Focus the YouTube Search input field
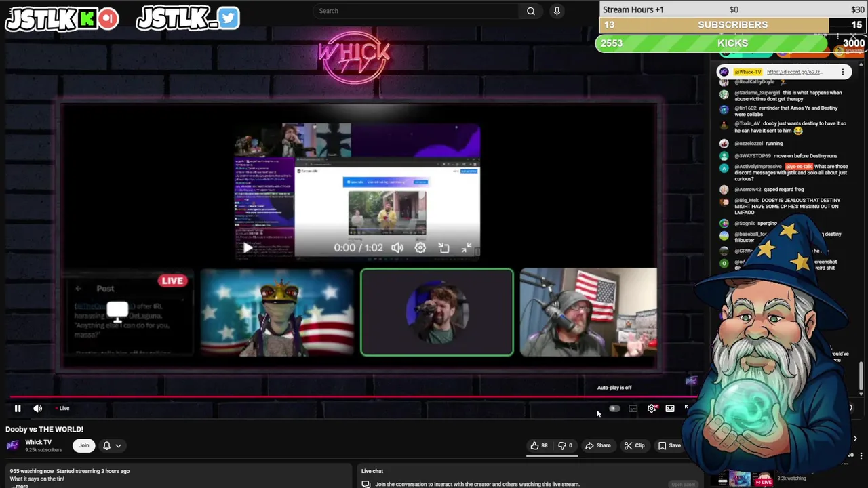Viewport: 868px width, 488px height. (x=417, y=11)
